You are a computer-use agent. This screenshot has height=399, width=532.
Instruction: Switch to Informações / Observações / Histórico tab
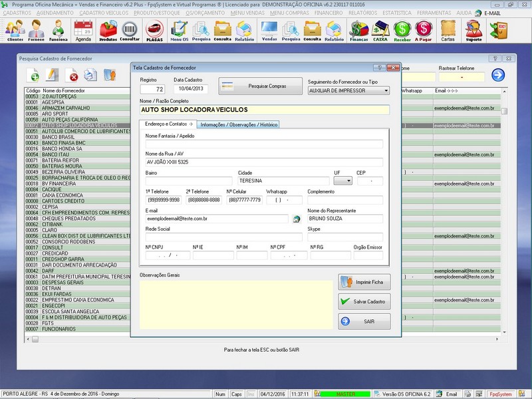coord(239,124)
